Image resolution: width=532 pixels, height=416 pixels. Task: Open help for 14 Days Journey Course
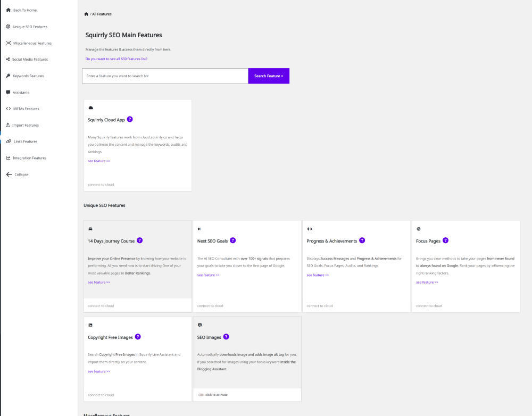click(x=139, y=240)
